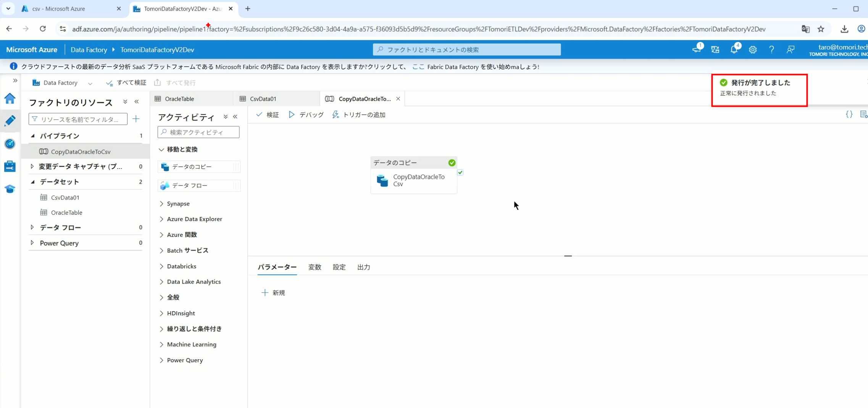
Task: Open the Home icon in left sidebar
Action: point(10,99)
